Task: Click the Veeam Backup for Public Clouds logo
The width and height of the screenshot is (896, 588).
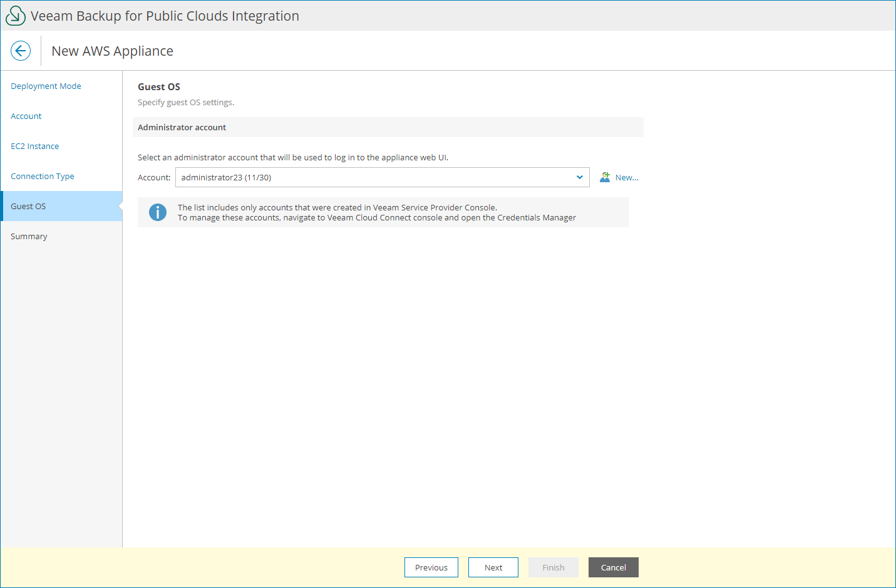Action: click(x=15, y=15)
